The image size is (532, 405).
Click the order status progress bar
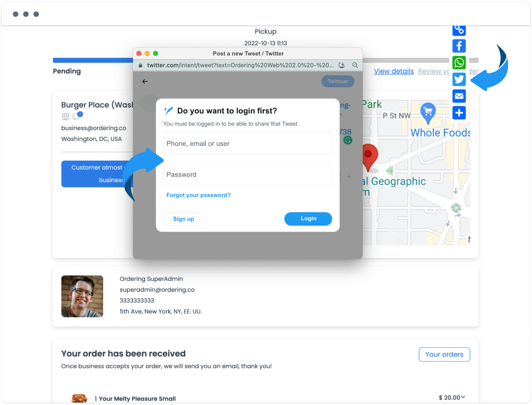coord(266,60)
